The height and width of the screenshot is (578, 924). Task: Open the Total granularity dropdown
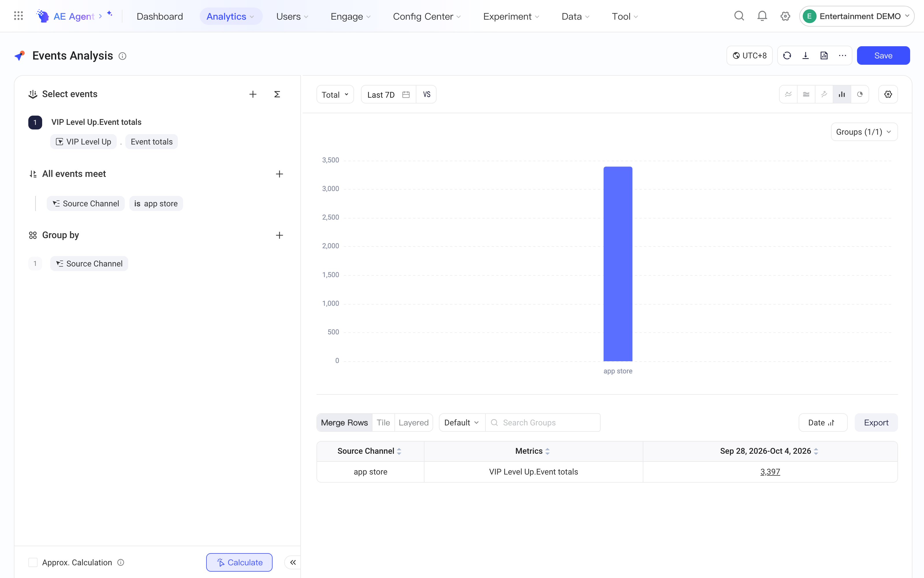(335, 95)
